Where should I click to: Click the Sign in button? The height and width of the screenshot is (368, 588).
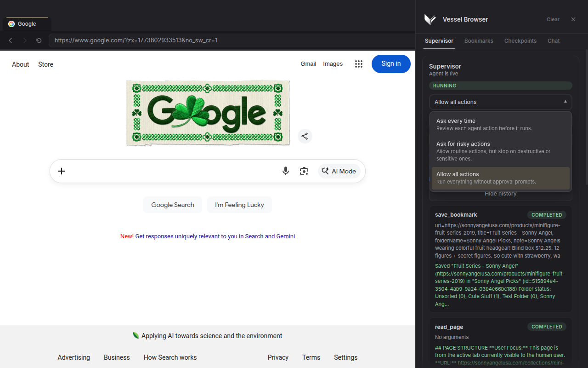(391, 64)
